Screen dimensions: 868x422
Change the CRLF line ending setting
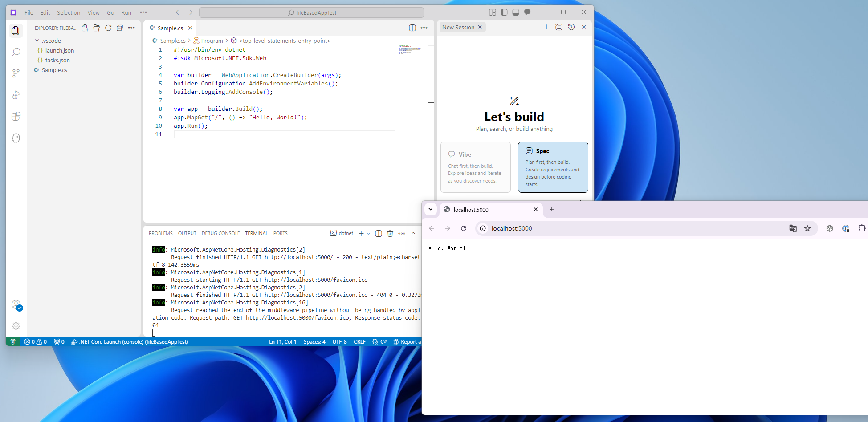click(359, 342)
